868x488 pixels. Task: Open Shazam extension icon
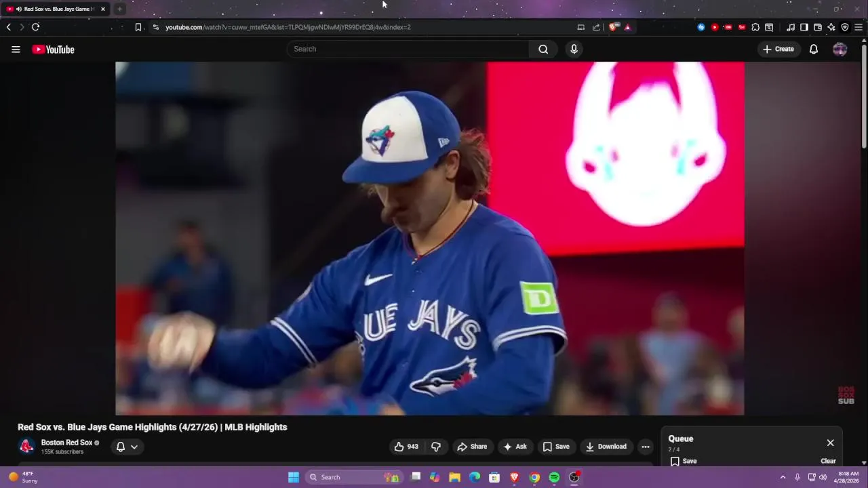pyautogui.click(x=701, y=27)
